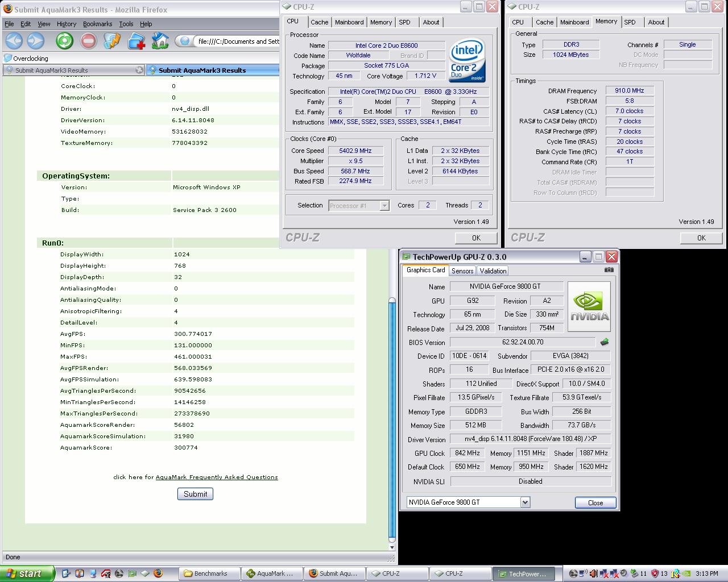The image size is (728, 582).
Task: Click the AquamarkScore 300774 value
Action: point(186,447)
